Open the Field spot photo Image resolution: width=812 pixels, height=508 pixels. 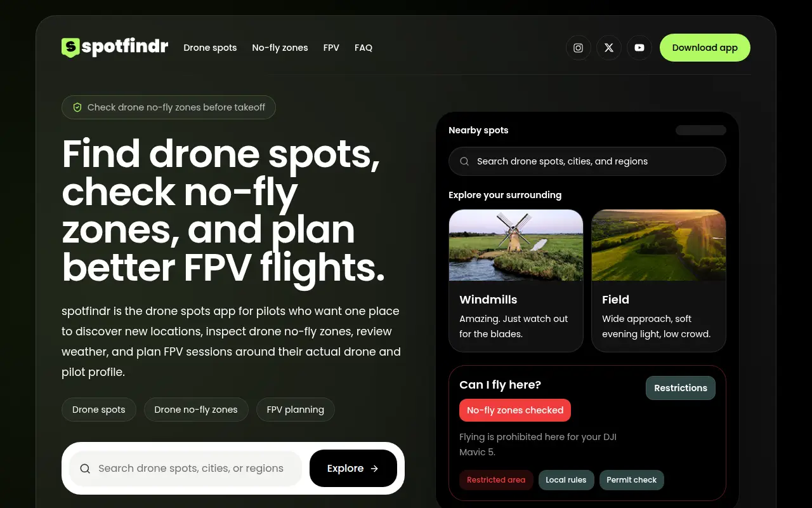point(658,245)
